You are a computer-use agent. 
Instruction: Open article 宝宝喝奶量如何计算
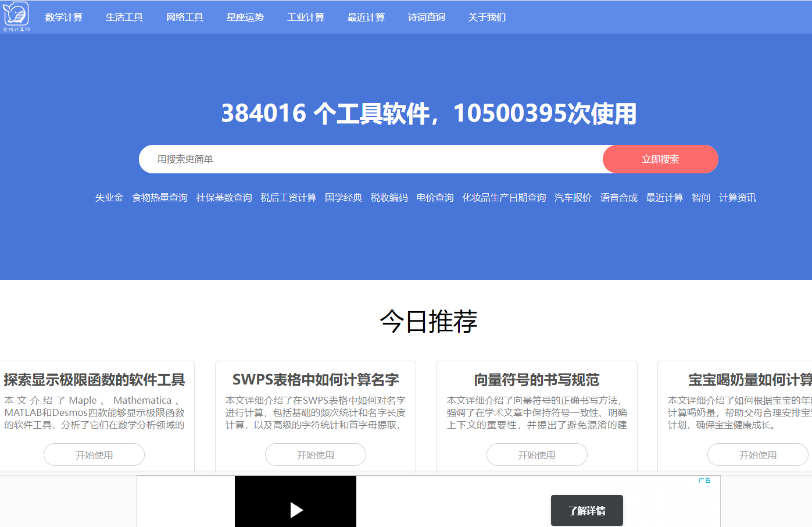coord(750,380)
